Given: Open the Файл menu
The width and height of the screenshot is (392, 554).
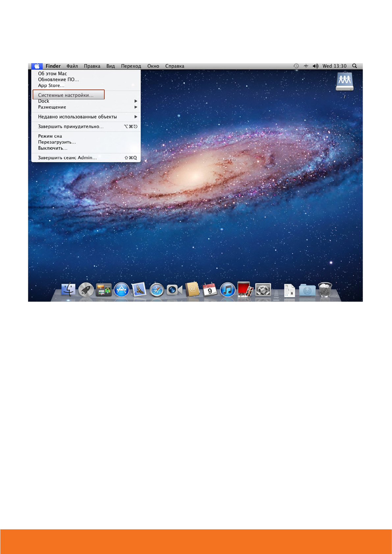Looking at the screenshot, I should point(72,66).
